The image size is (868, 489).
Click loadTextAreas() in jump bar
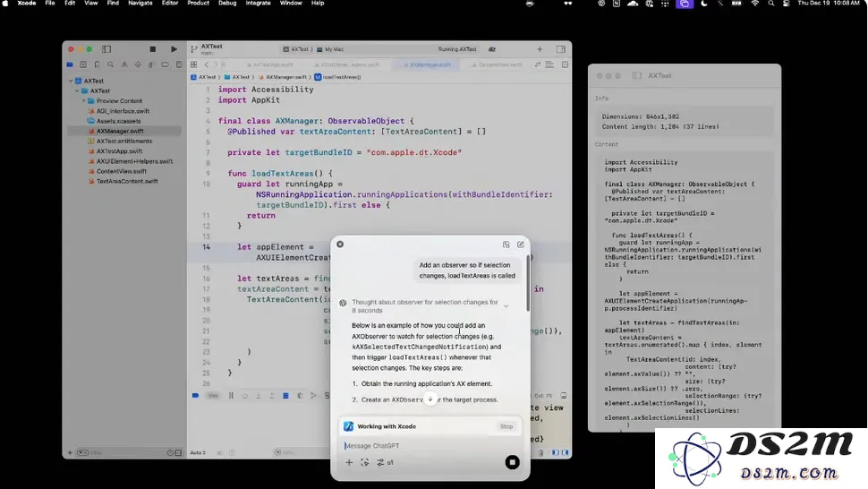337,77
